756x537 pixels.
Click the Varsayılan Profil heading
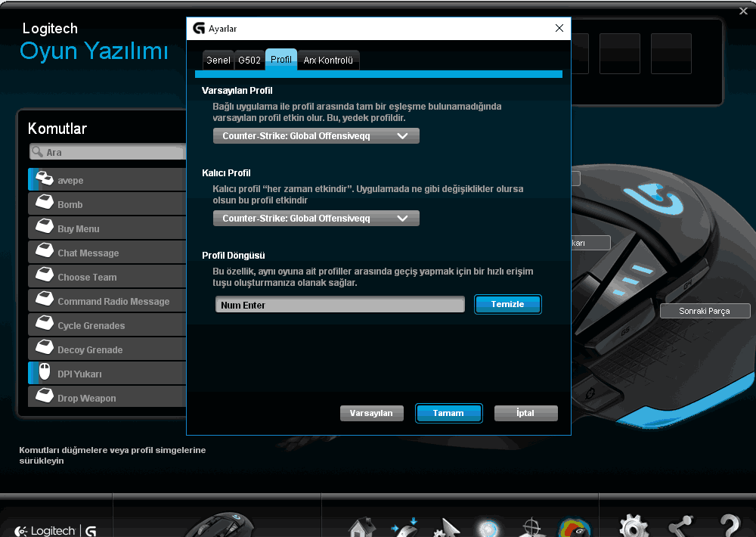tap(237, 91)
